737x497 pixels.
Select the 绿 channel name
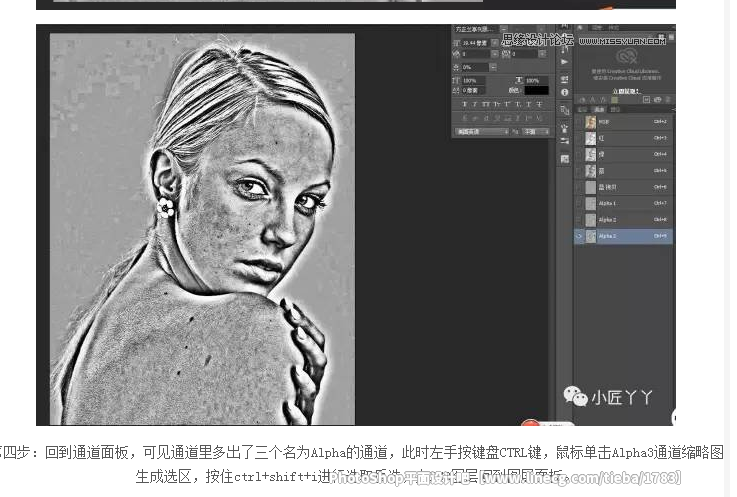pyautogui.click(x=602, y=154)
